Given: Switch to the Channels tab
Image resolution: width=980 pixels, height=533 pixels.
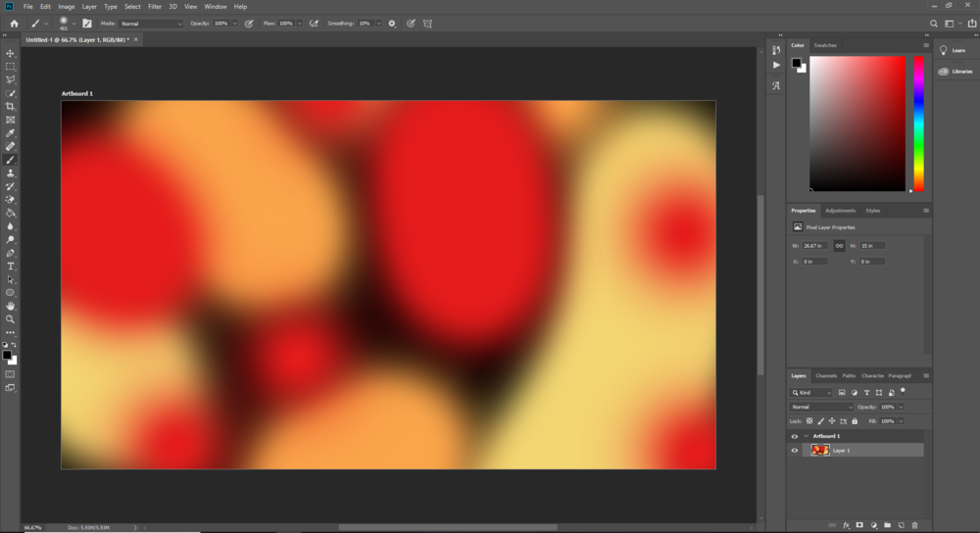Looking at the screenshot, I should click(825, 375).
